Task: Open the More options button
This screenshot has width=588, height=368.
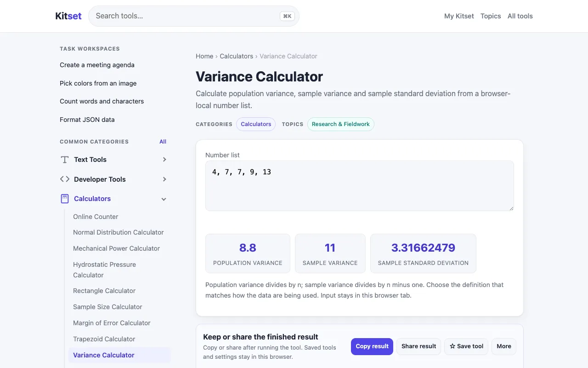Action: point(504,346)
